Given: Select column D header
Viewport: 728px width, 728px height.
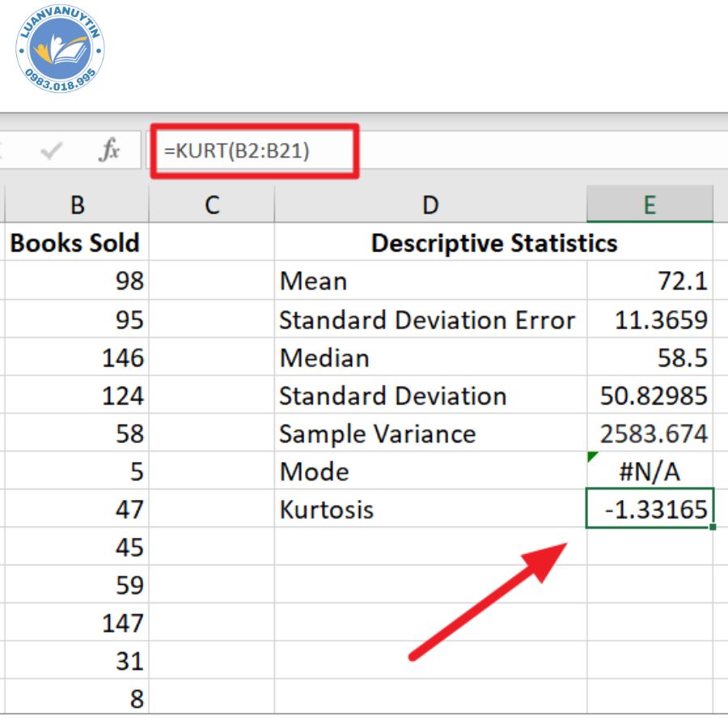Looking at the screenshot, I should (x=430, y=205).
